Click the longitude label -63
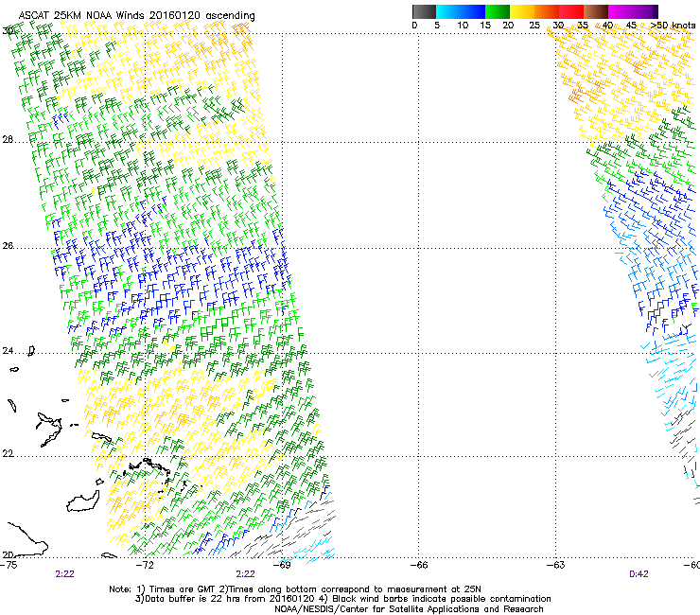 tap(556, 565)
